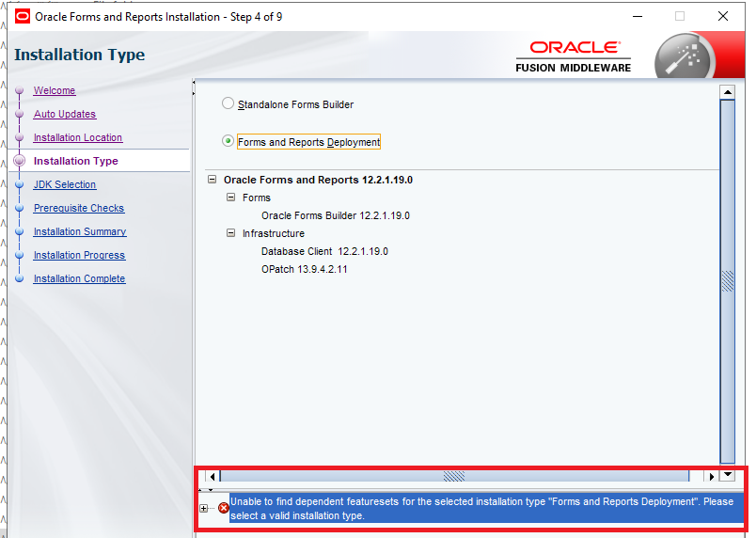Click the Oracle installer title bar icon
The image size is (756, 538).
[23, 16]
